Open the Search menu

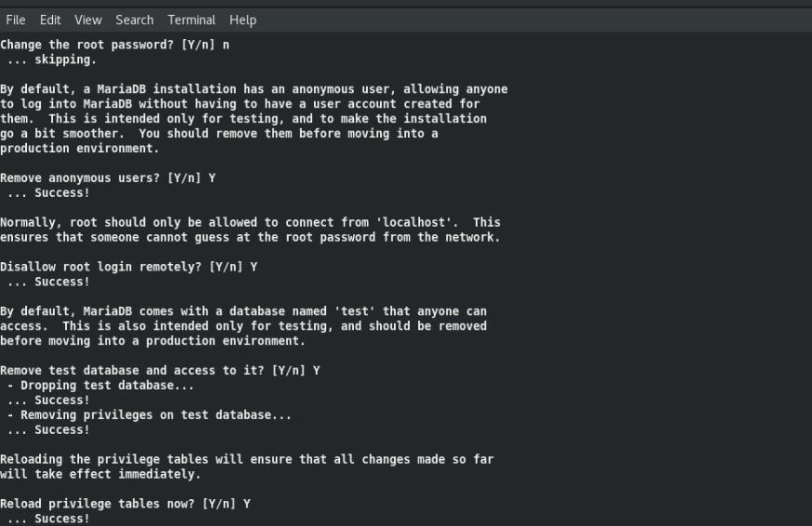point(135,20)
